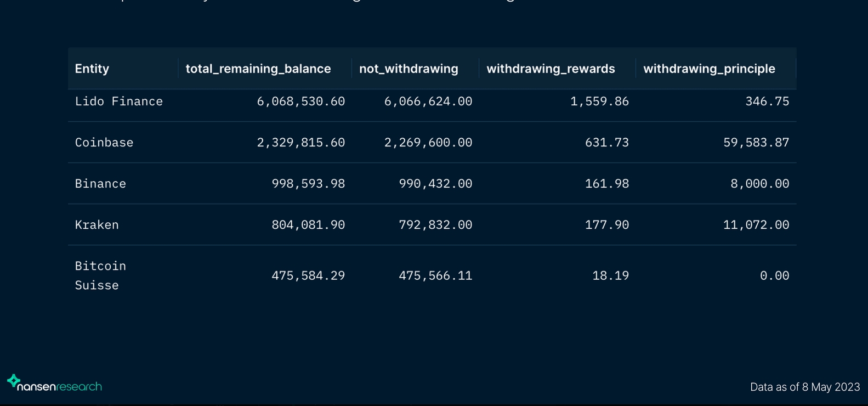Click Lido total balance 6,068,530.60
This screenshot has width=868, height=406.
[301, 101]
